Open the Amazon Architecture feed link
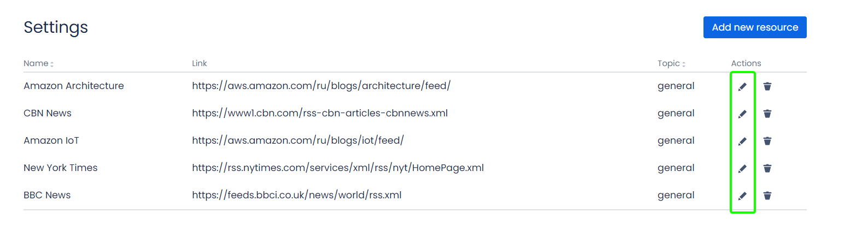This screenshot has height=236, width=868. point(321,86)
